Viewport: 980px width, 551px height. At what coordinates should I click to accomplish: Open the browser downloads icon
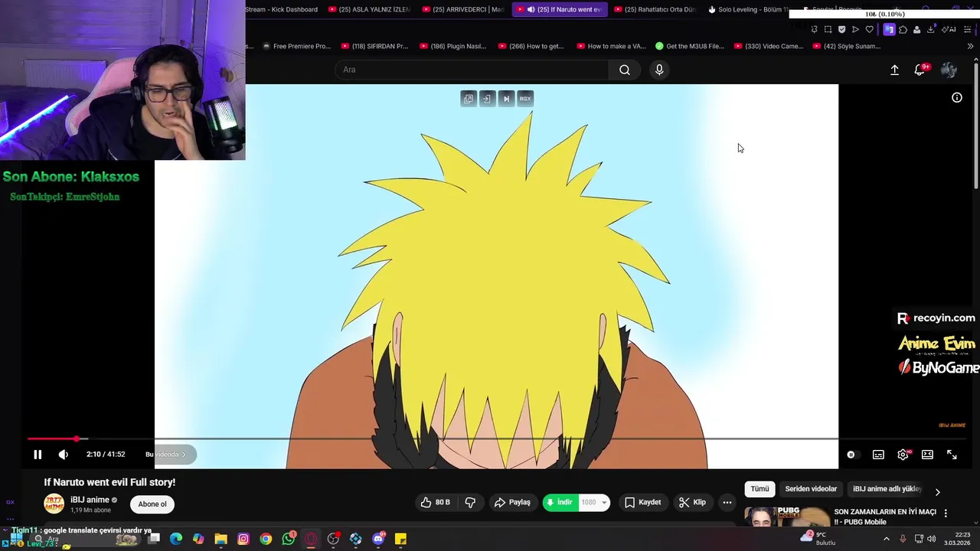point(931,29)
